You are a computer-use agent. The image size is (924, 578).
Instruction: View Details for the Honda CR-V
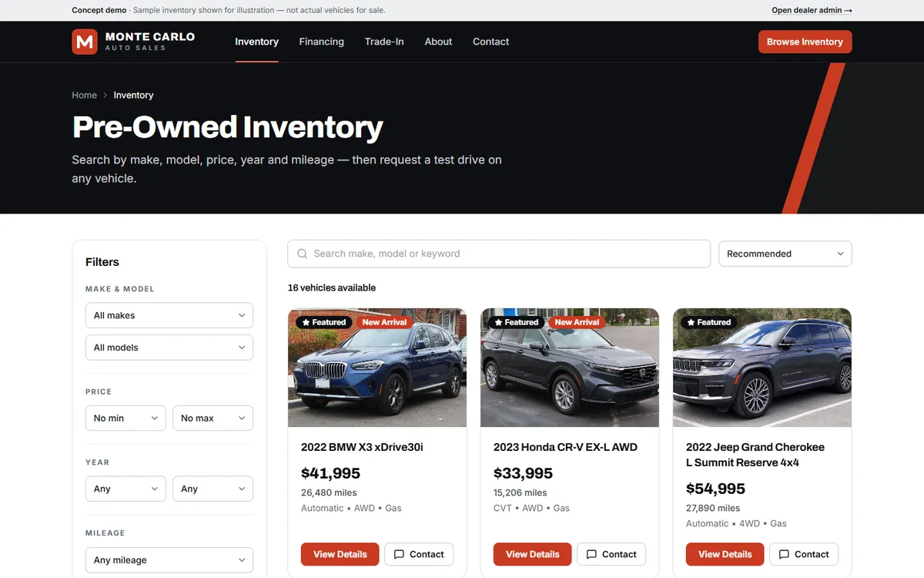point(532,554)
